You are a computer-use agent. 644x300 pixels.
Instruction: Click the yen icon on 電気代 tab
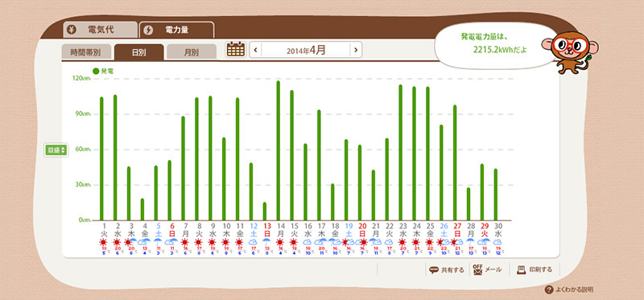[72, 30]
